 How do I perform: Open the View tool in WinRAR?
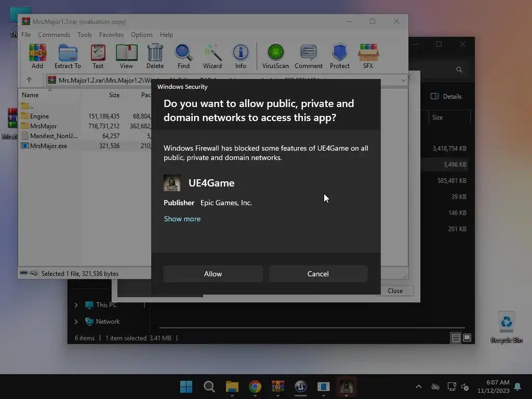[127, 56]
